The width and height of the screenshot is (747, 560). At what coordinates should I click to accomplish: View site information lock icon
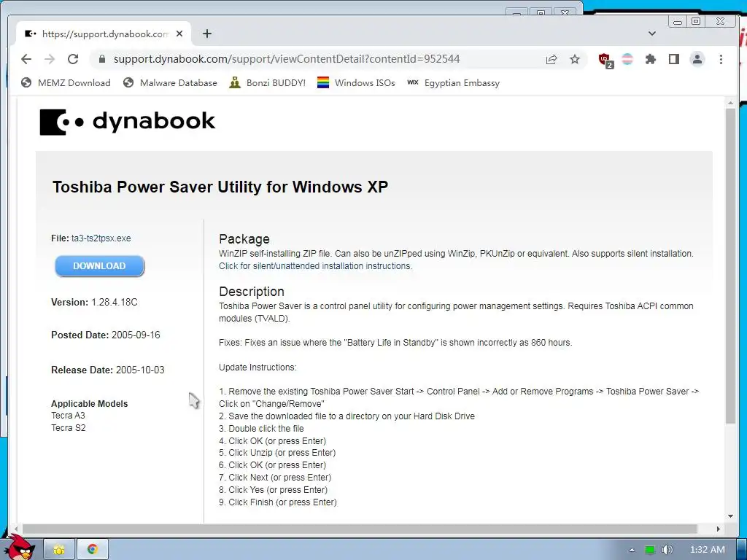[x=101, y=59]
